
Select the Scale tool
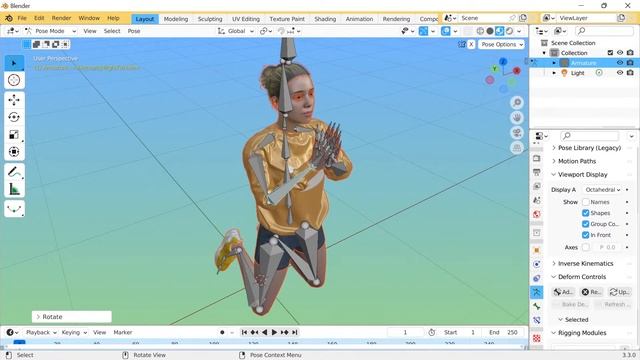coord(14,134)
